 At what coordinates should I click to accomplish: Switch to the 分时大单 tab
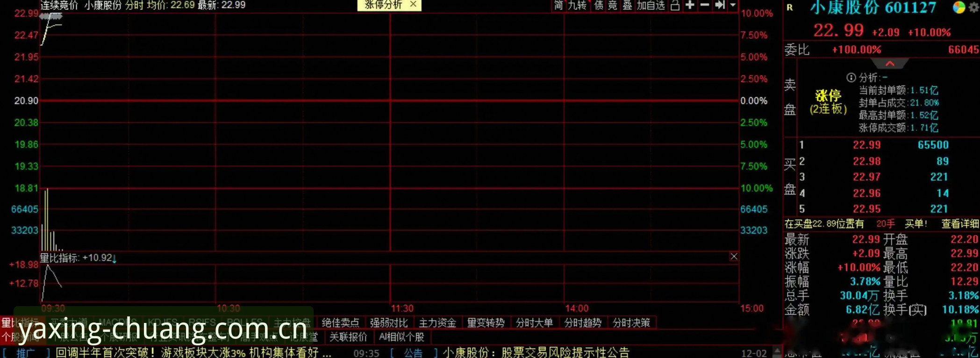tap(535, 323)
